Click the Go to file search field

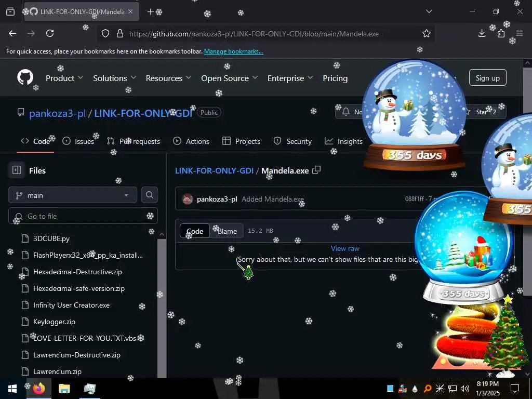[83, 216]
